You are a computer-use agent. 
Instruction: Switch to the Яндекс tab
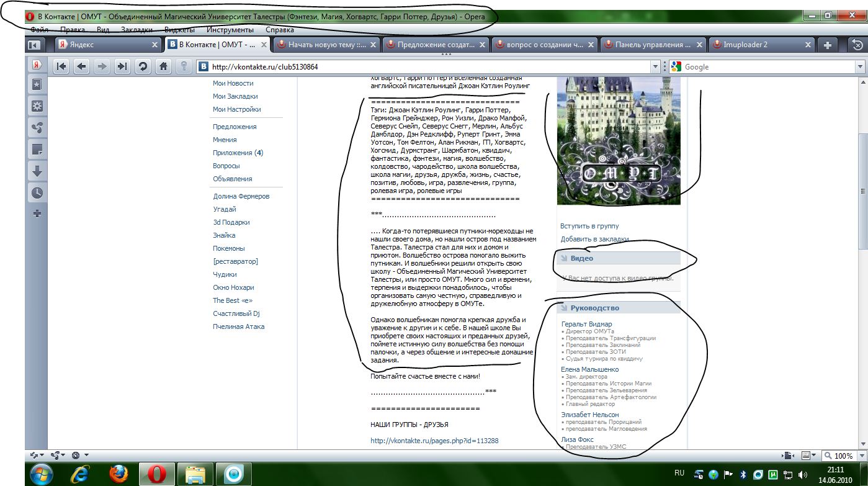109,45
